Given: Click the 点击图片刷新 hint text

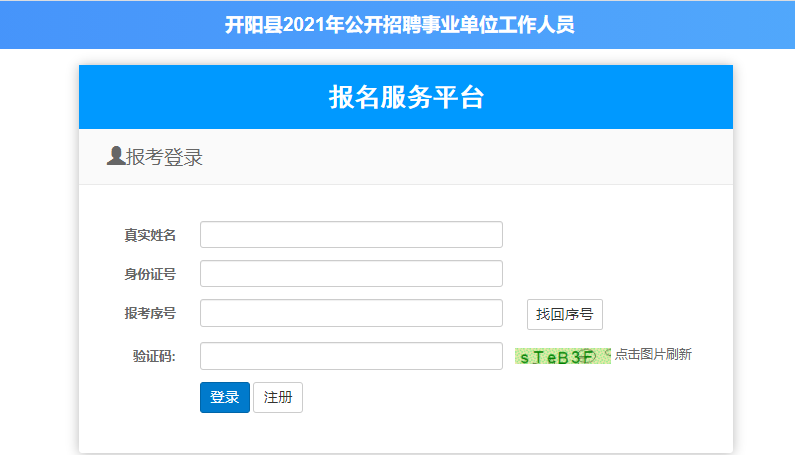Looking at the screenshot, I should [x=653, y=354].
